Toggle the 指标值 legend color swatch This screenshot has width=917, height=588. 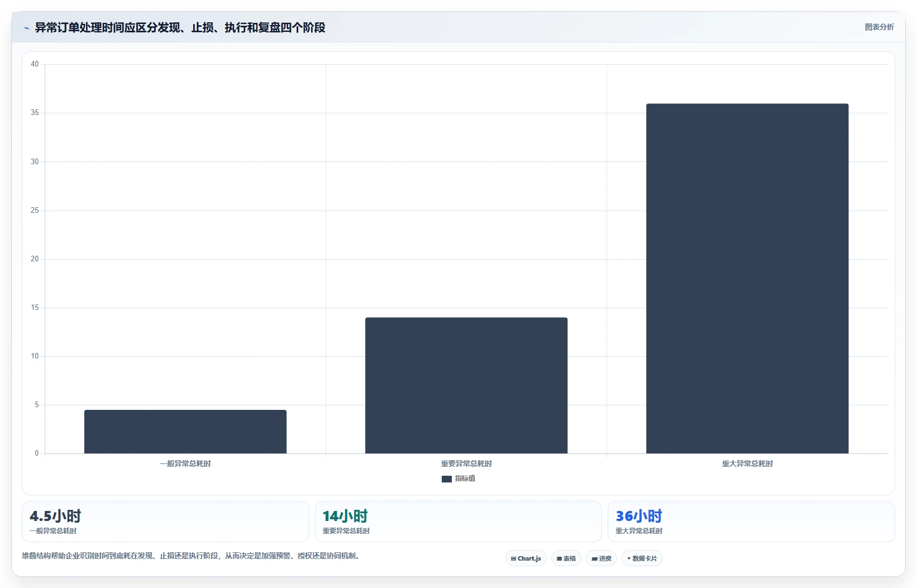click(447, 479)
